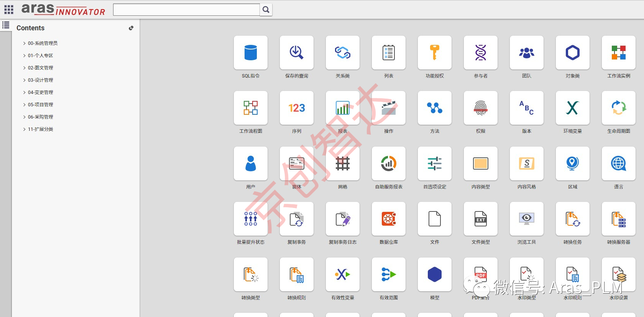Click the 数据仓库 vault icon
Image resolution: width=644 pixels, height=317 pixels.
389,219
